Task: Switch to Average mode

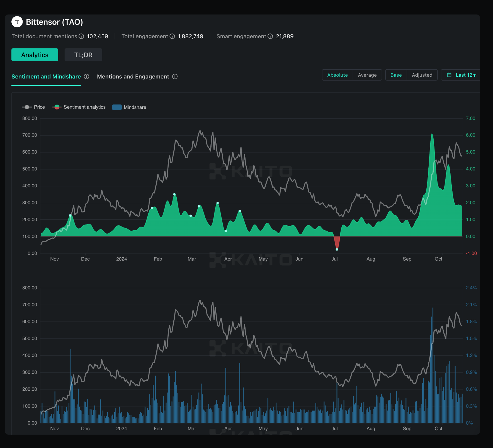Action: click(367, 75)
